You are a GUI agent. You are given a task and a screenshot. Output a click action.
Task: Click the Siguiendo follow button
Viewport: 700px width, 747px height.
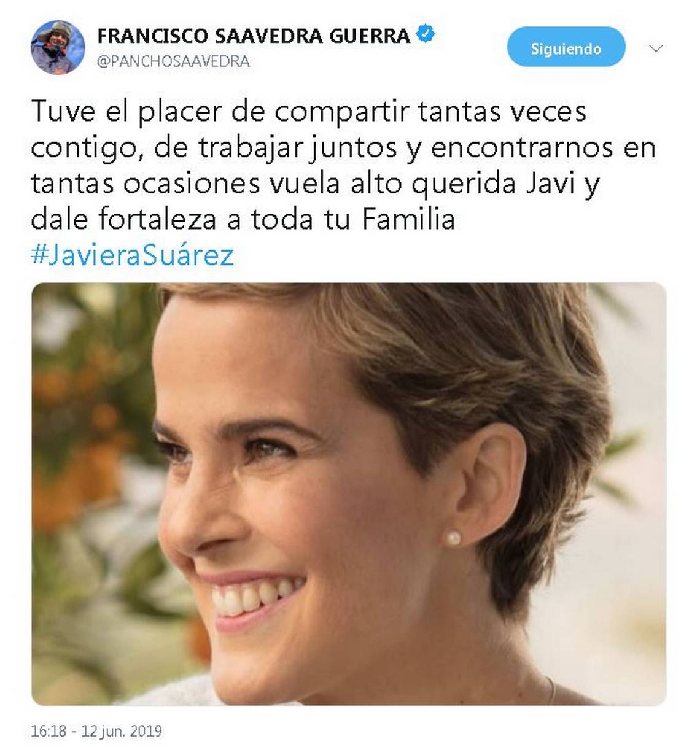click(x=566, y=48)
